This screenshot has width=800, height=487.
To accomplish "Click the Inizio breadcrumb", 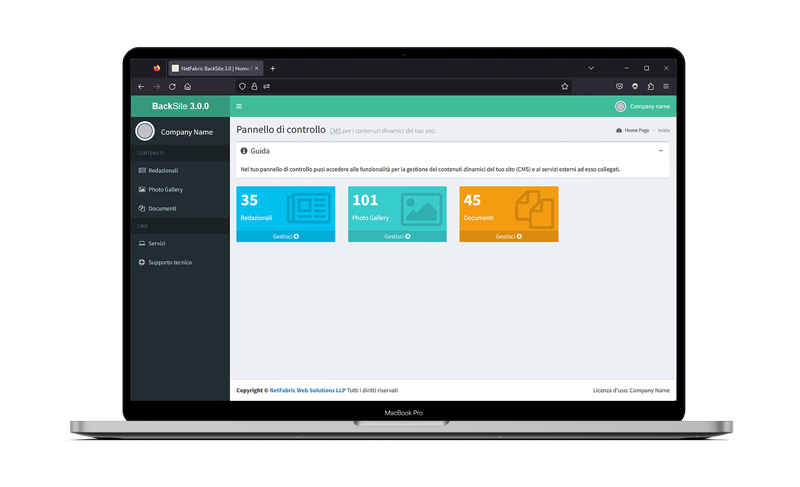I will pos(664,131).
